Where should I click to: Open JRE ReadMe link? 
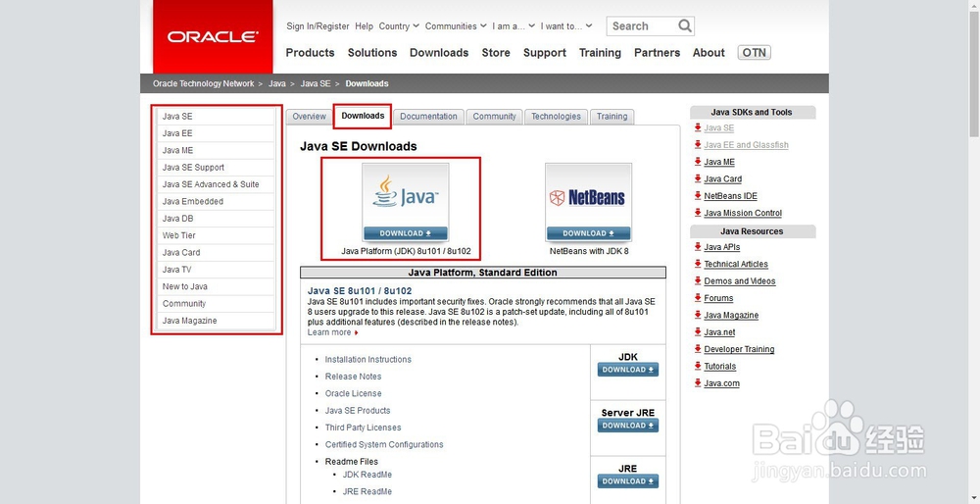(367, 491)
